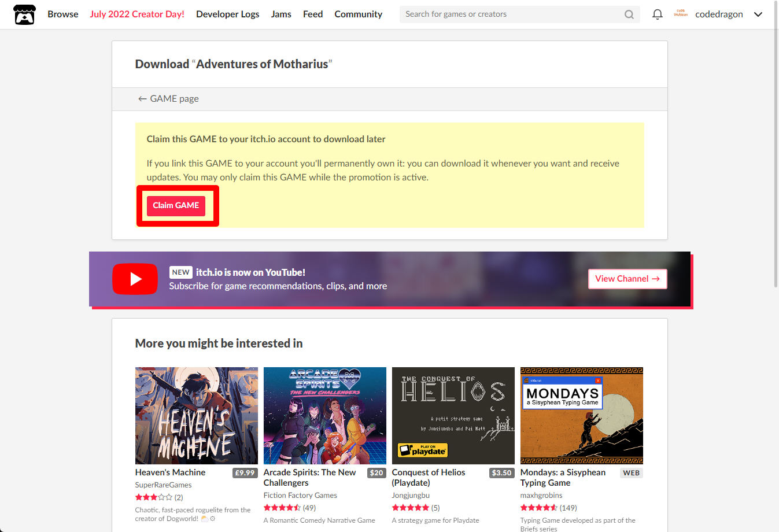This screenshot has width=779, height=532.
Task: Open Arcade Spirits cover thumbnail
Action: [325, 416]
